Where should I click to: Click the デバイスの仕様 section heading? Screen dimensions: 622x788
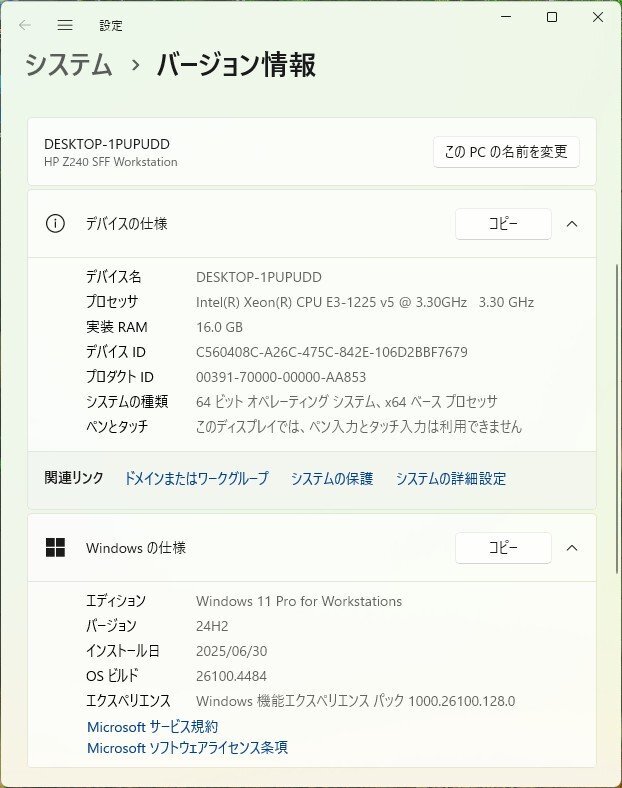(x=127, y=223)
